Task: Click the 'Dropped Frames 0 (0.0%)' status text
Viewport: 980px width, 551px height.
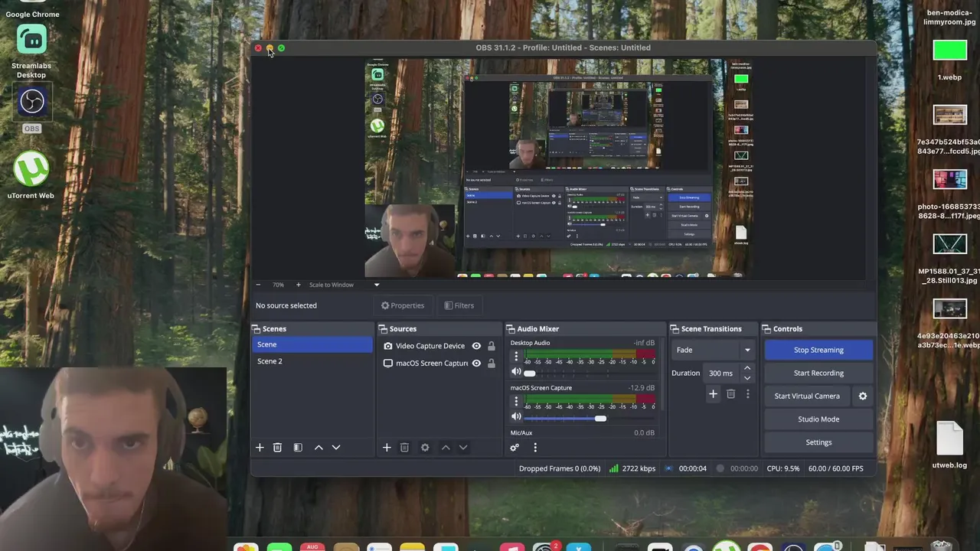Action: tap(560, 468)
